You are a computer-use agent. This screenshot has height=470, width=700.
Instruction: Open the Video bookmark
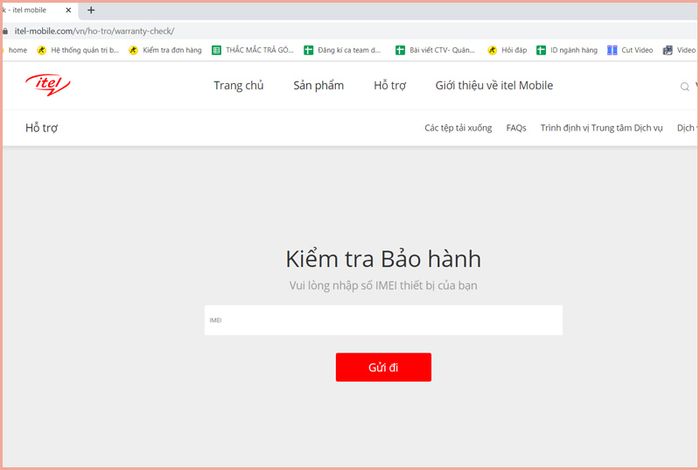(679, 50)
